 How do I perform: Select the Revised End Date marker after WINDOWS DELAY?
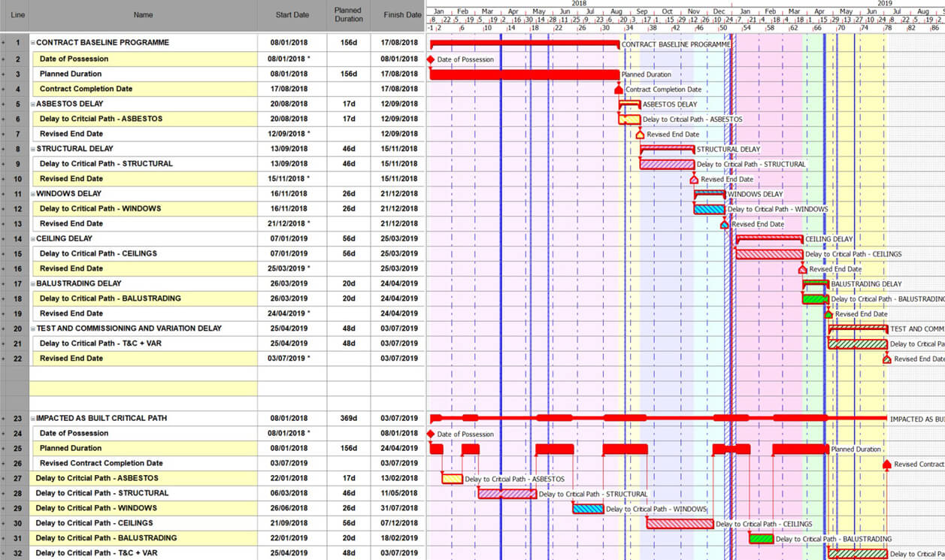(x=725, y=223)
